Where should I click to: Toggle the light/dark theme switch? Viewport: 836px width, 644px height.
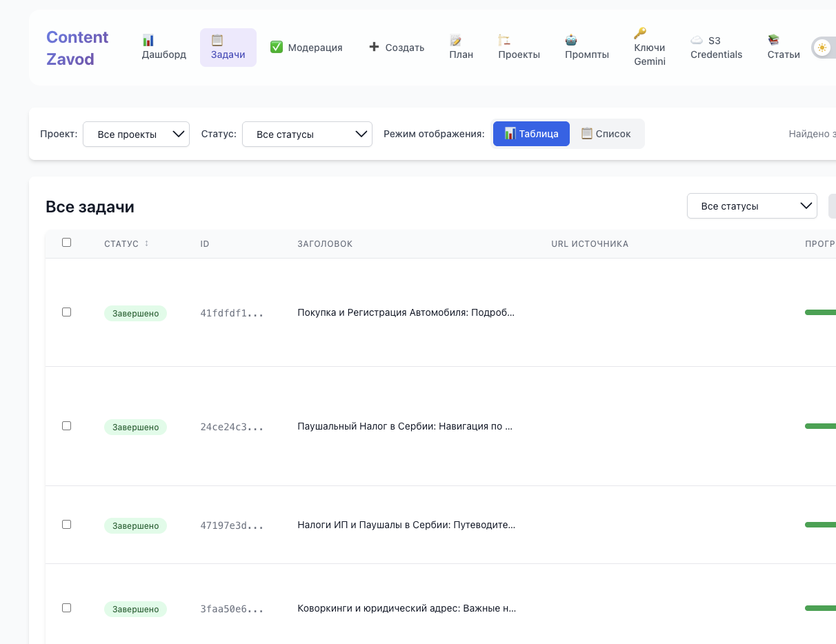point(824,48)
